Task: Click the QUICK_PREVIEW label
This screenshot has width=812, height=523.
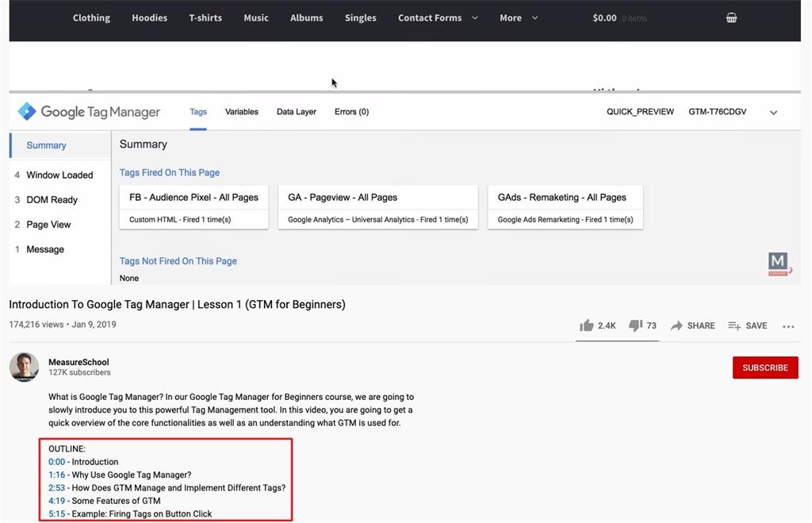Action: [x=640, y=111]
